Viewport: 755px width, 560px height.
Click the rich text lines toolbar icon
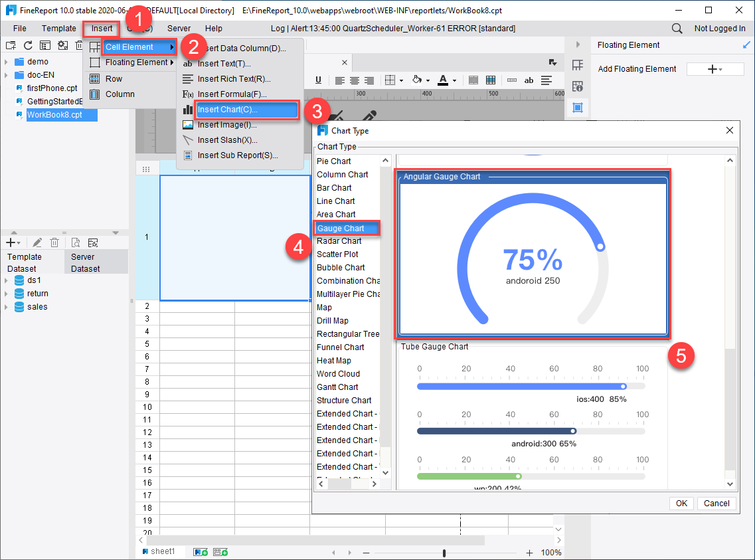pyautogui.click(x=546, y=80)
